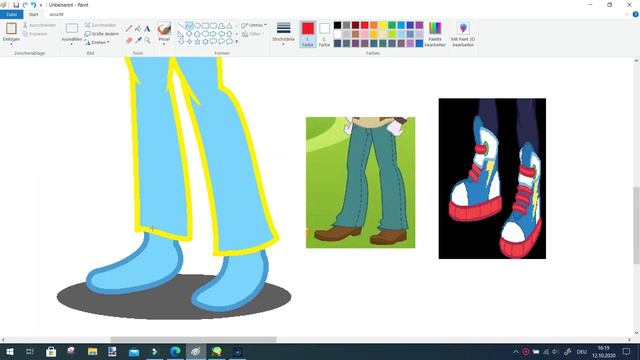Viewport: 640px width, 360px height.
Task: Click the Auswählen selection rectangle icon
Action: (72, 28)
